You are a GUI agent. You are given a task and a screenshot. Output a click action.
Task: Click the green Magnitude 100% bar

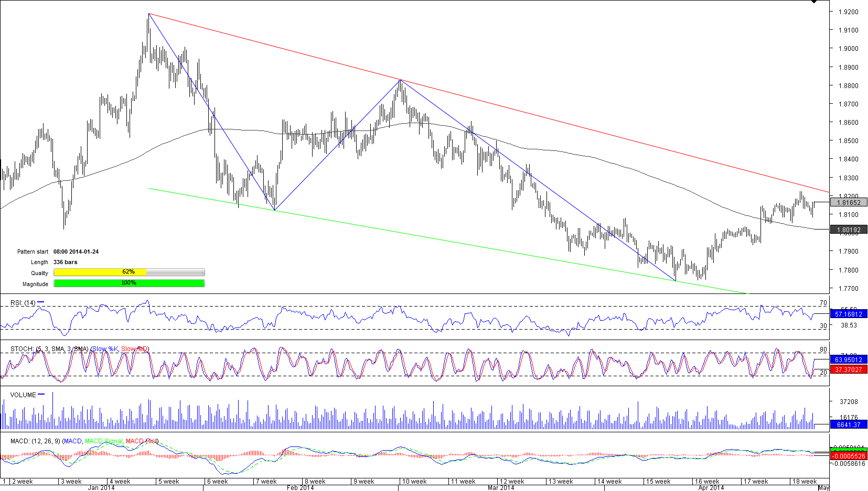coord(129,283)
